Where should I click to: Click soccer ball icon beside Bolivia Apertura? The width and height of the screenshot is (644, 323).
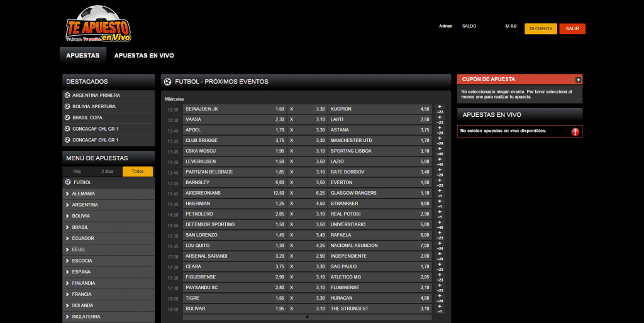(x=67, y=106)
